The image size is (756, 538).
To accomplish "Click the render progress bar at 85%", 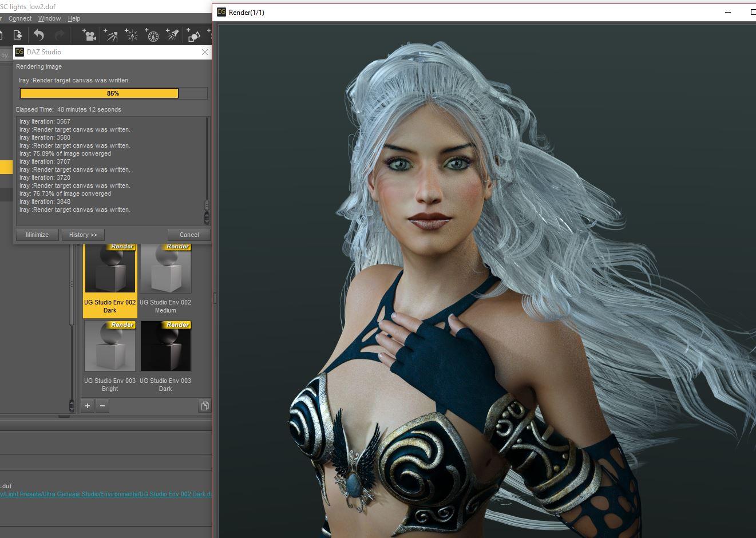I will [x=113, y=93].
